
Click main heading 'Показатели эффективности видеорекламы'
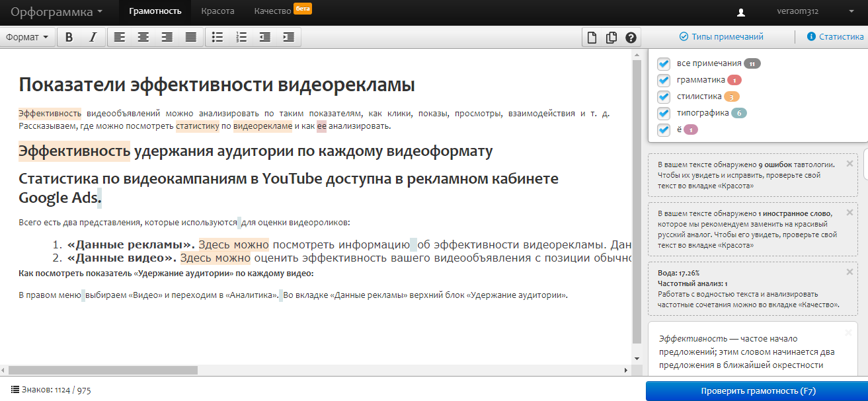coord(217,85)
